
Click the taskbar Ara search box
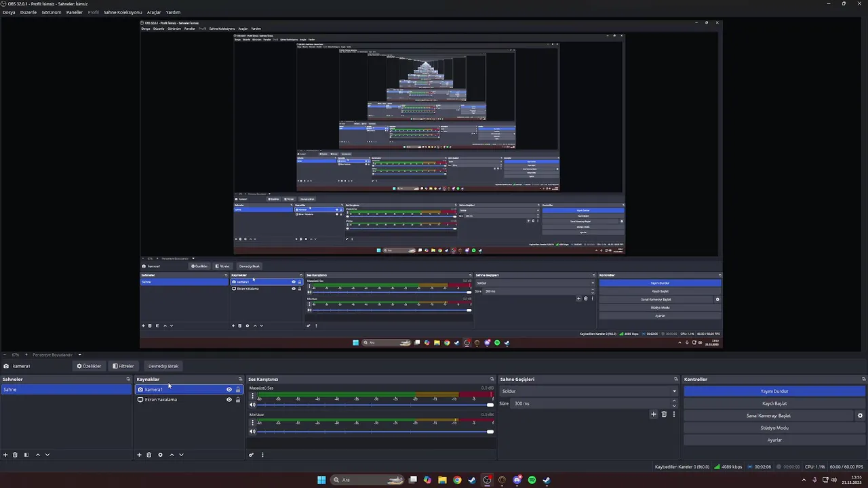367,480
